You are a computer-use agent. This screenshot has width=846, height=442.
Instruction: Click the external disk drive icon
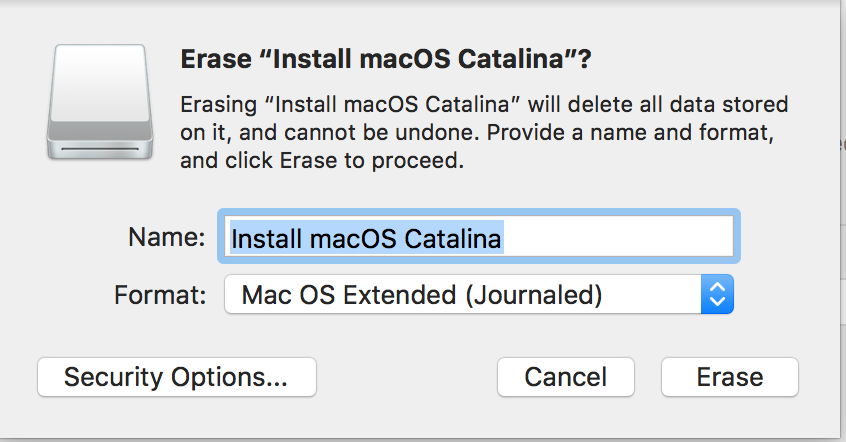click(x=100, y=100)
